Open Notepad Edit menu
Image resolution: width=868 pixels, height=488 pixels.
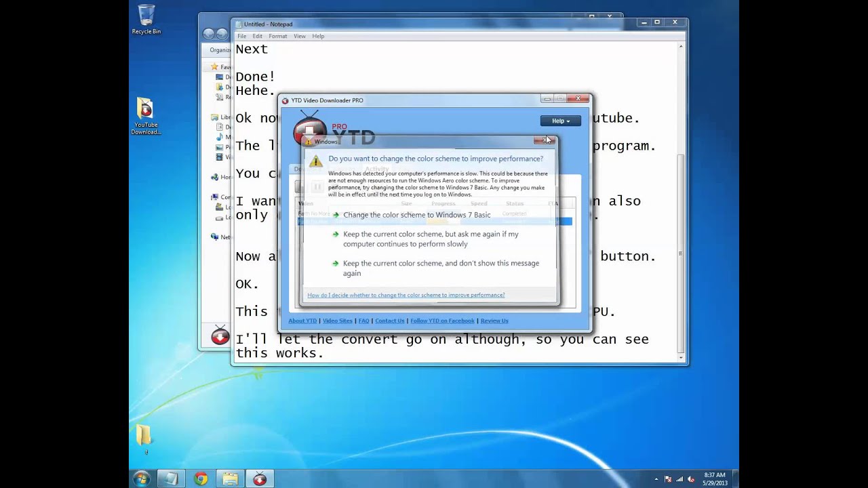point(257,36)
